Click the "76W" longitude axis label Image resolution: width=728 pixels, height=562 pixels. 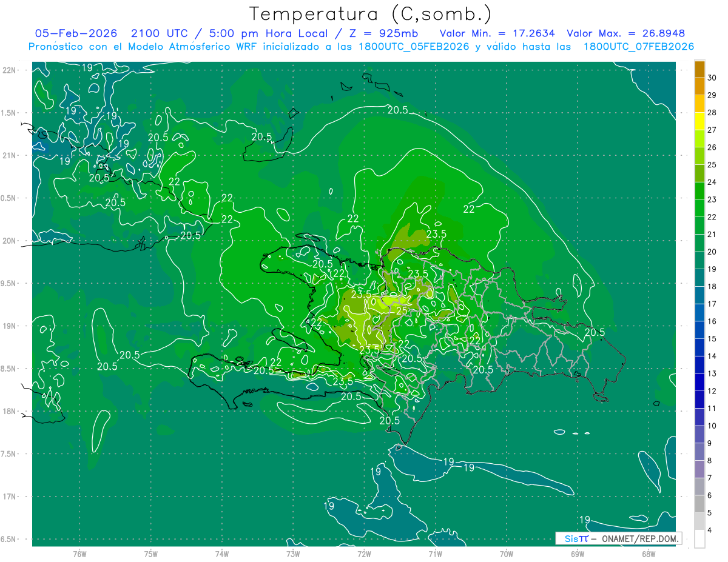tap(79, 554)
